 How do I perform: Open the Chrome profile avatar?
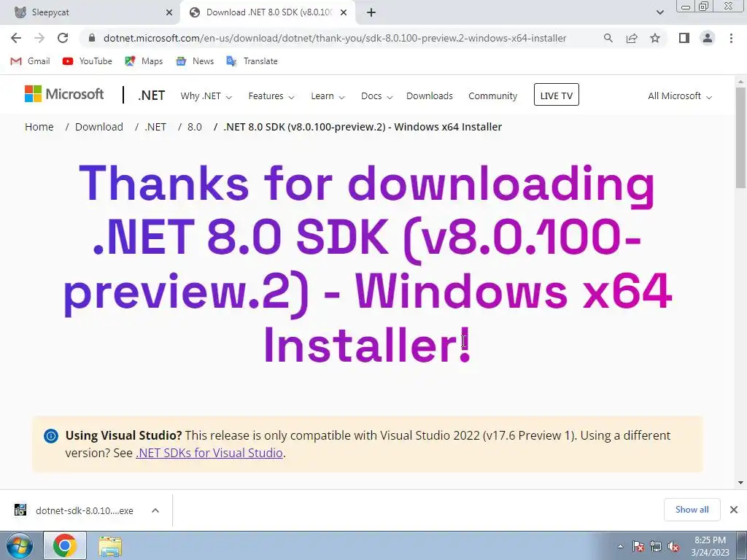pyautogui.click(x=708, y=38)
